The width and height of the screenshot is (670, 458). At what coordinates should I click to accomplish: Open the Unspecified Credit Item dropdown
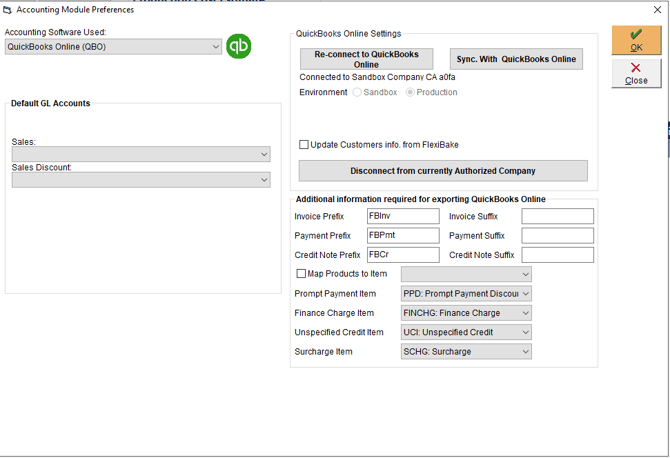(466, 332)
